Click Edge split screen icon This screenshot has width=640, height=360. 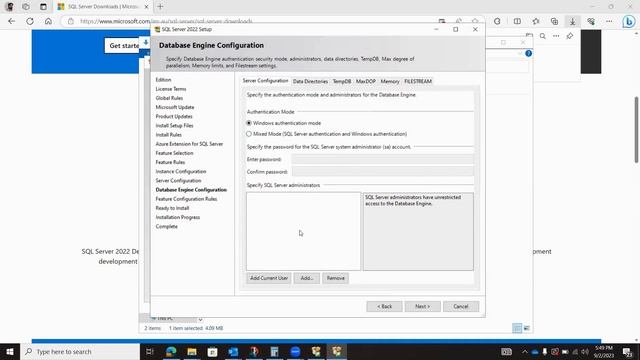pyautogui.click(x=517, y=21)
